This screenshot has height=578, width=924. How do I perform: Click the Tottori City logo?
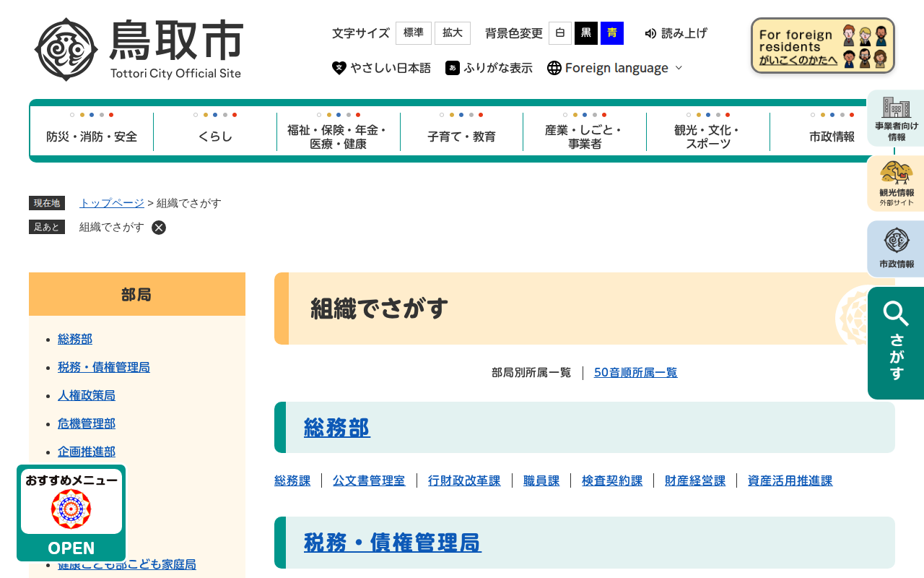139,49
